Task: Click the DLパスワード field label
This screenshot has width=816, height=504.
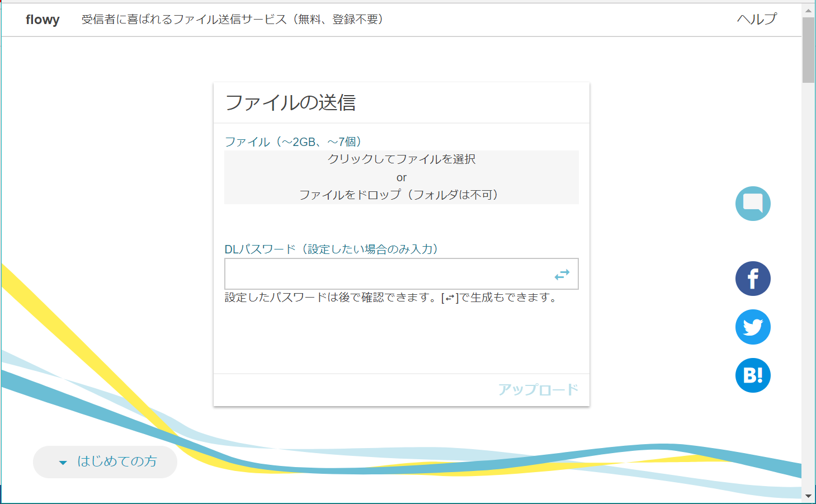Action: pos(331,249)
